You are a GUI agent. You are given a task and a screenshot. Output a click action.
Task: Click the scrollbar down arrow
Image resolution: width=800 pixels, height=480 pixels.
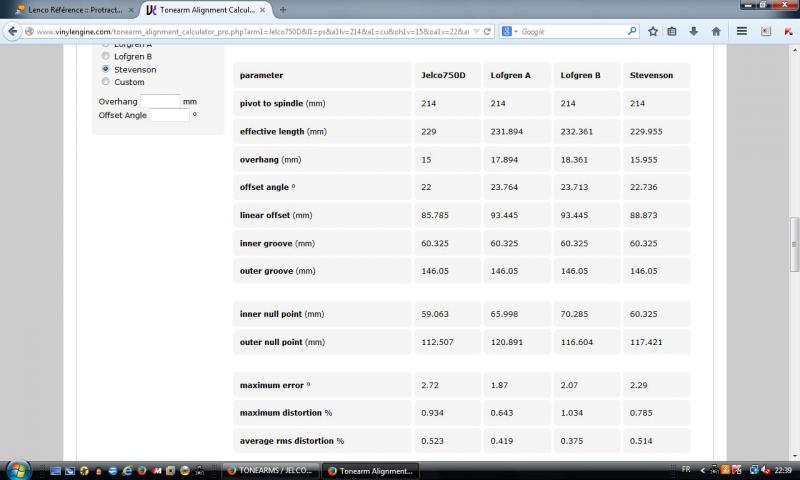pyautogui.click(x=794, y=456)
